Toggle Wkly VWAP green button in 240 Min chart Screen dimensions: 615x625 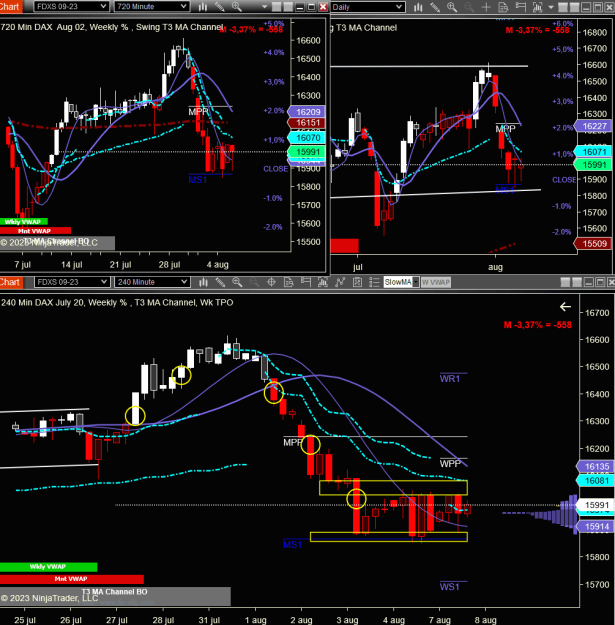click(48, 566)
